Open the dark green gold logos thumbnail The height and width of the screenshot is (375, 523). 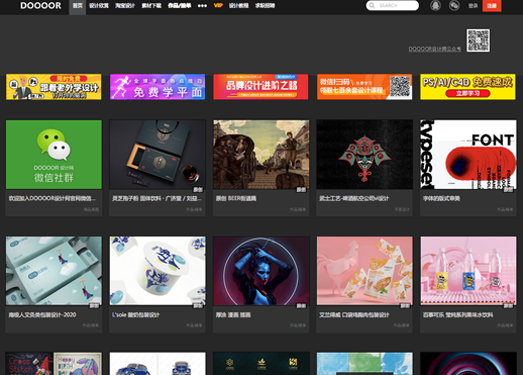[x=261, y=364]
